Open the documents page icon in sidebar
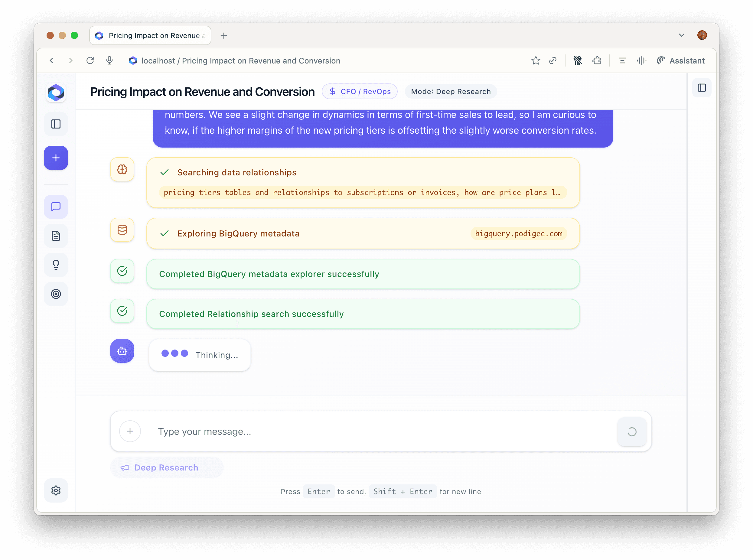Screen dimensions: 753x560 (x=56, y=236)
